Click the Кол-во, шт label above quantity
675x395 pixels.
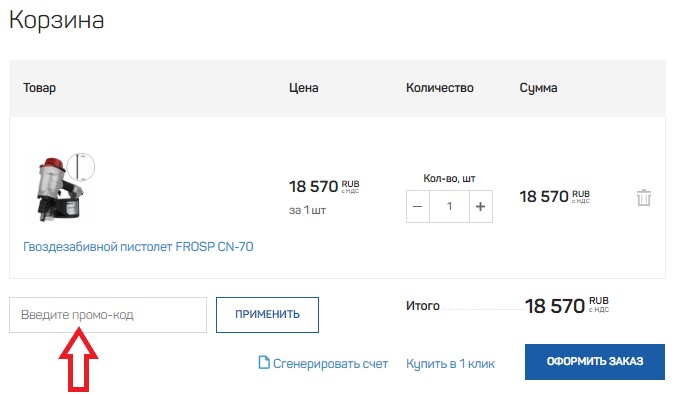pos(449,178)
